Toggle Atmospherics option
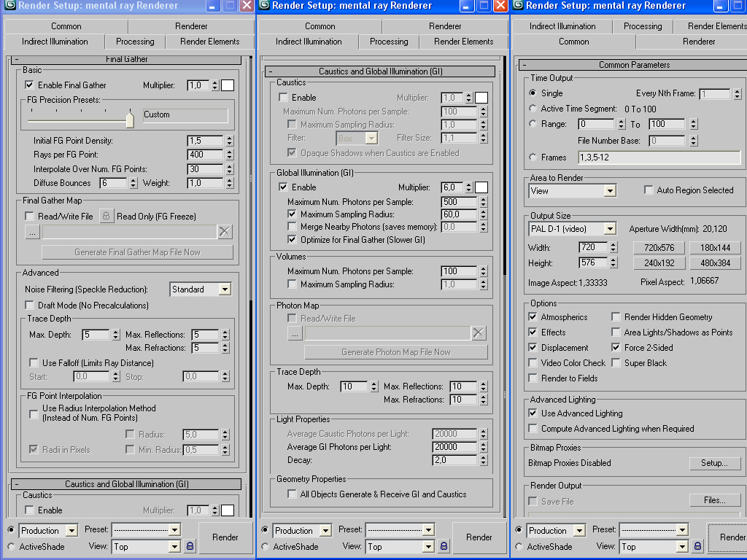747x560 pixels. pos(533,317)
